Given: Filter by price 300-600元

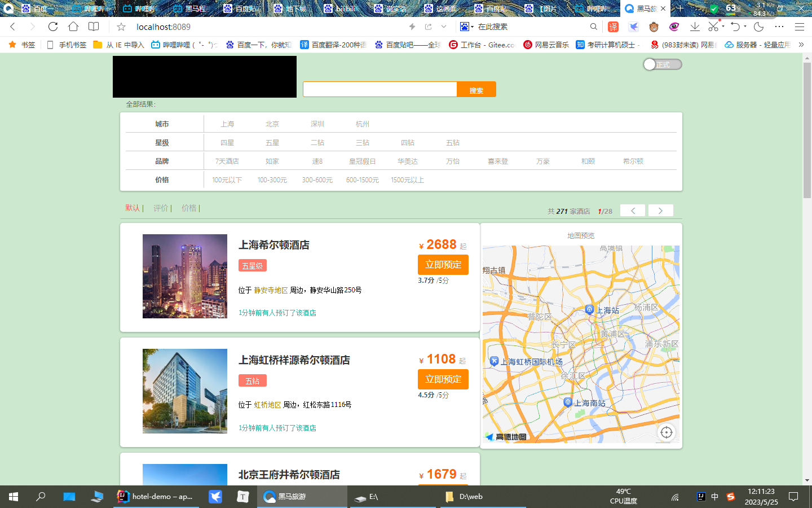Looking at the screenshot, I should pos(317,180).
